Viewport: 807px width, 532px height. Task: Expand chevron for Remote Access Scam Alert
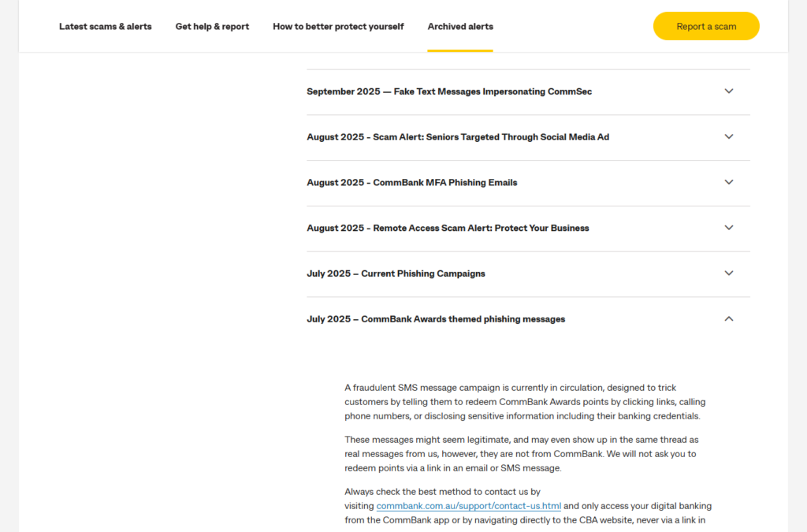(729, 228)
